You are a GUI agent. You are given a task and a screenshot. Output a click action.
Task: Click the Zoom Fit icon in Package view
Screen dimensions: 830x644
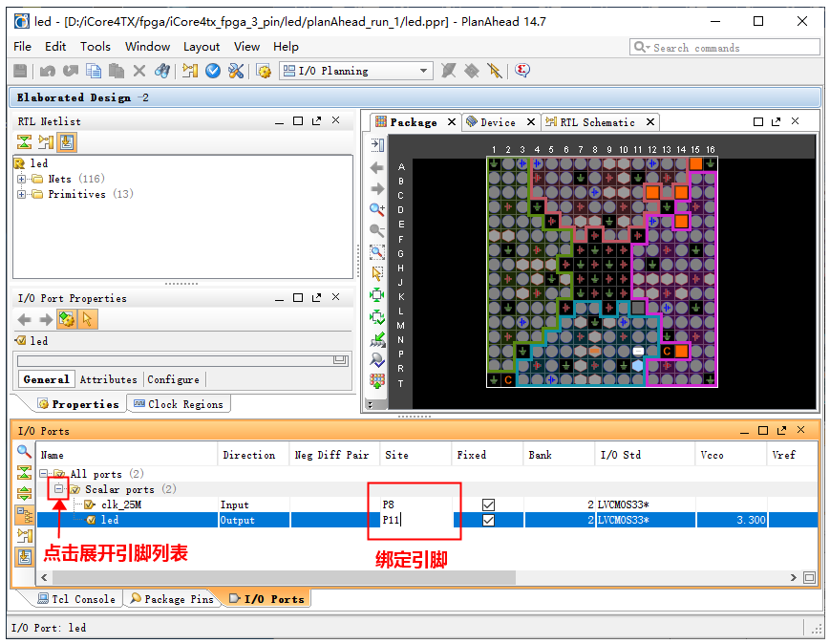(377, 252)
